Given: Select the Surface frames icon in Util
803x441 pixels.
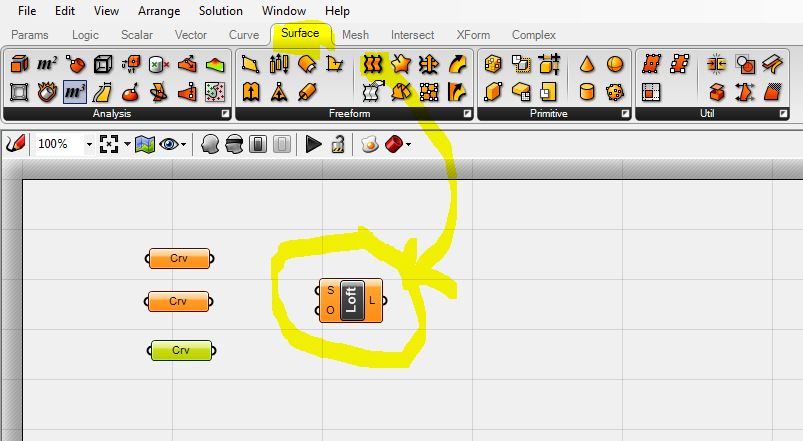Looking at the screenshot, I should [x=679, y=65].
